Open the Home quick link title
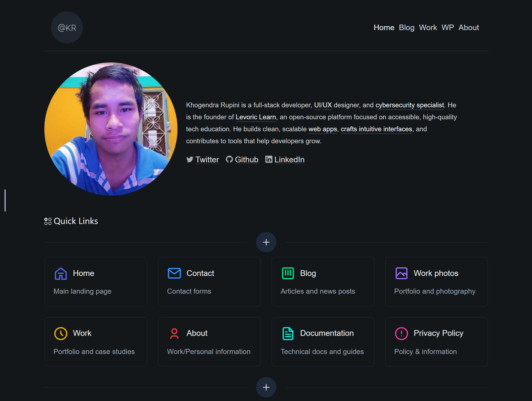Image resolution: width=532 pixels, height=401 pixels. tap(83, 273)
